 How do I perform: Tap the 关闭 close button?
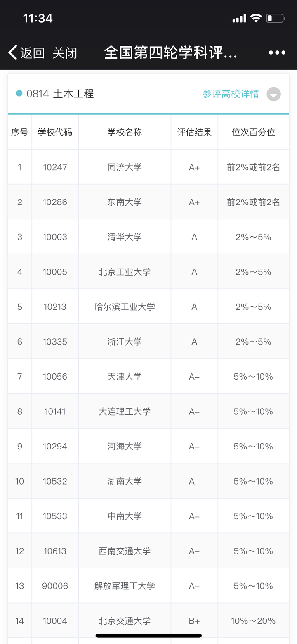pos(65,53)
